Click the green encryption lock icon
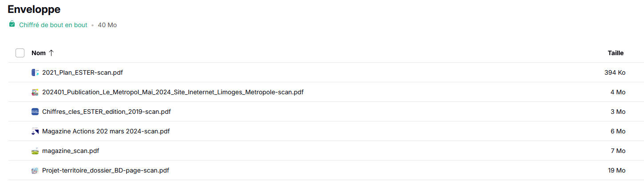The height and width of the screenshot is (193, 644). (12, 24)
